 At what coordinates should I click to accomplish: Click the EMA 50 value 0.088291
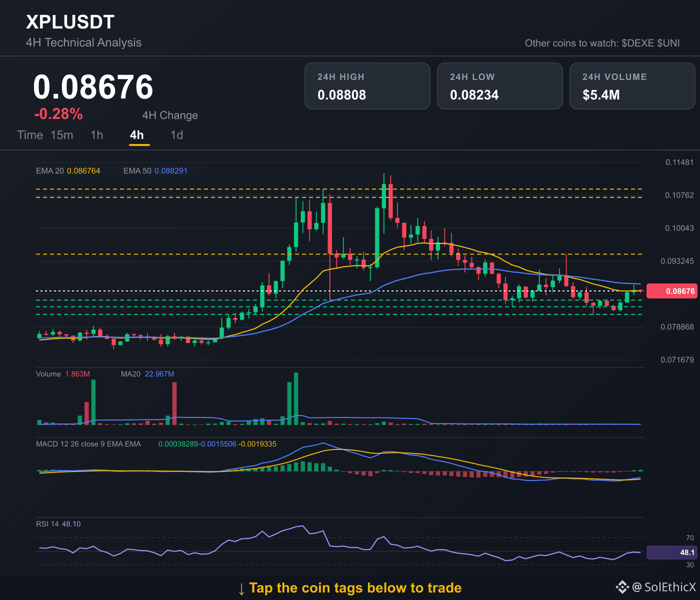171,171
